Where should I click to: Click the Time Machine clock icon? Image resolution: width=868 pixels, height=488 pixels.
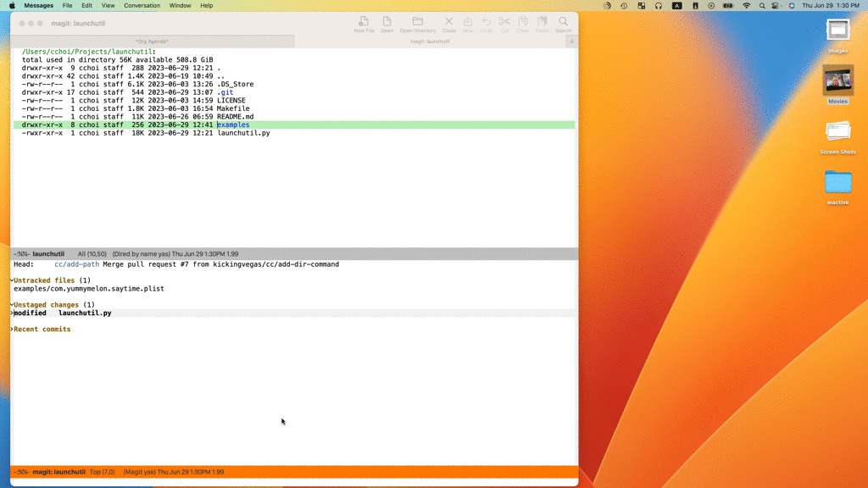[624, 6]
